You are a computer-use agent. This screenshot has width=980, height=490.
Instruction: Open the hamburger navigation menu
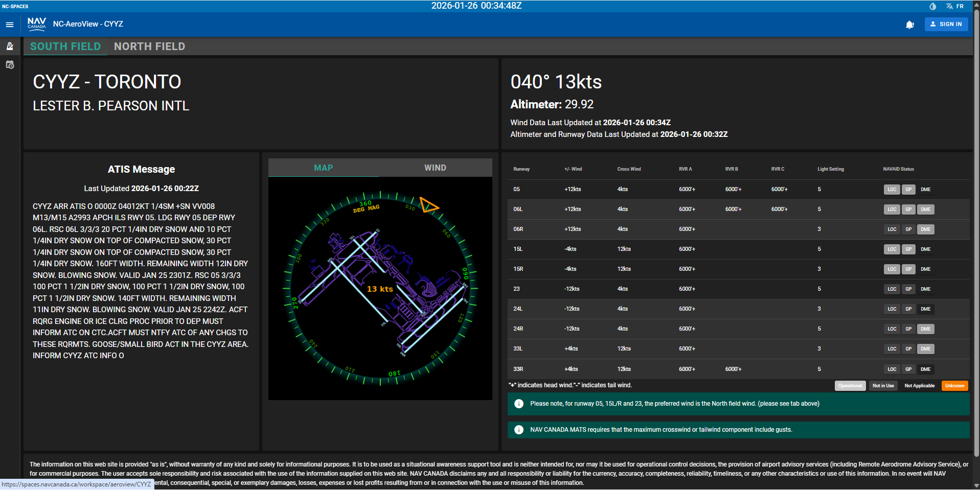coord(9,24)
